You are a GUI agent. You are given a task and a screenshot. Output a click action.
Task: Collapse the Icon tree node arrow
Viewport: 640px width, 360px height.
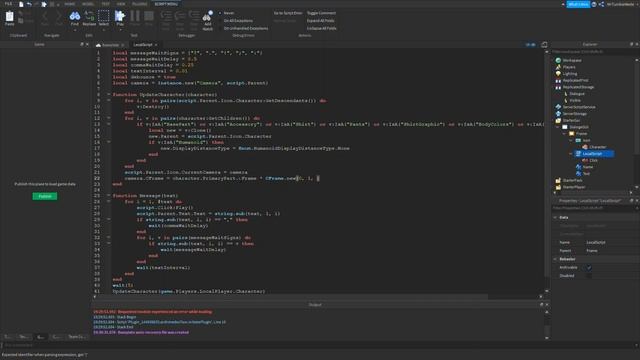[571, 140]
